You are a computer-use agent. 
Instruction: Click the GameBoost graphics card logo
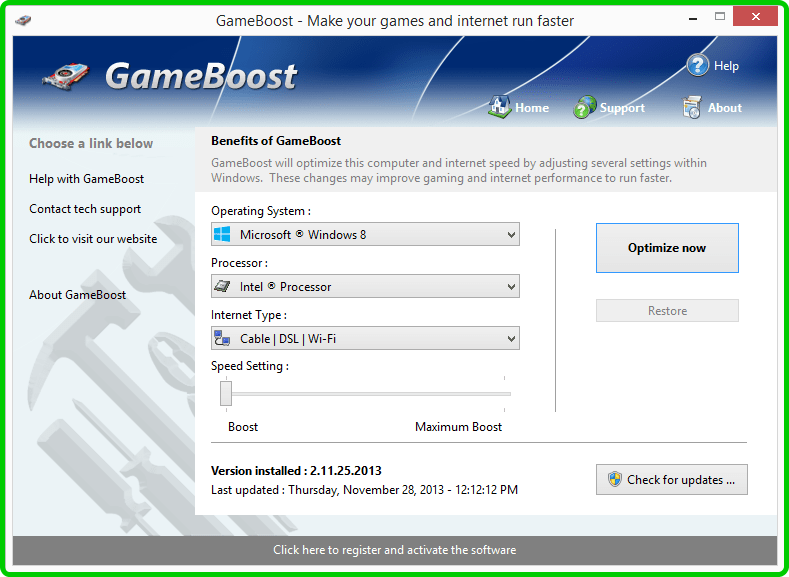point(66,76)
